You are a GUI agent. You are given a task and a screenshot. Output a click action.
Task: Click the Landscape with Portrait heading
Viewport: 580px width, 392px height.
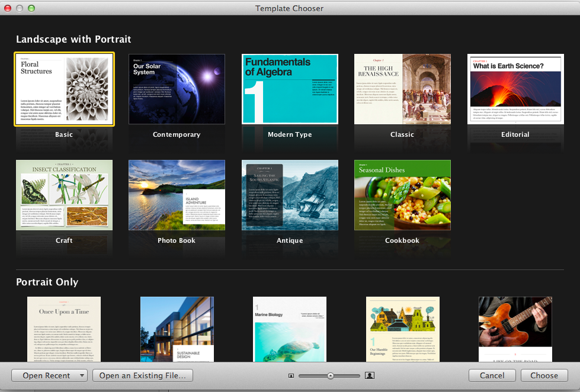(73, 39)
